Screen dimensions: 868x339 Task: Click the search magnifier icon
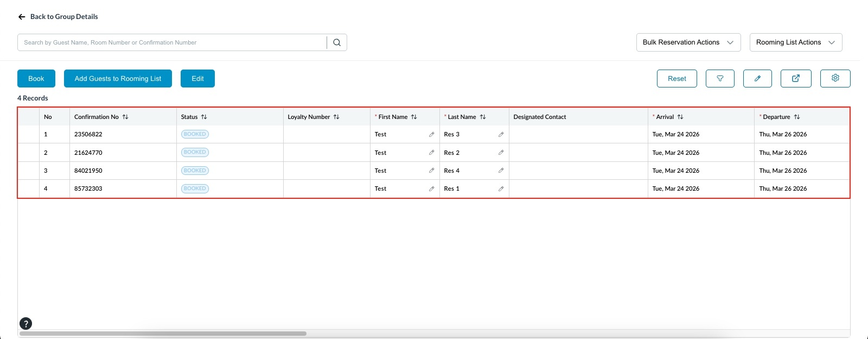(337, 42)
